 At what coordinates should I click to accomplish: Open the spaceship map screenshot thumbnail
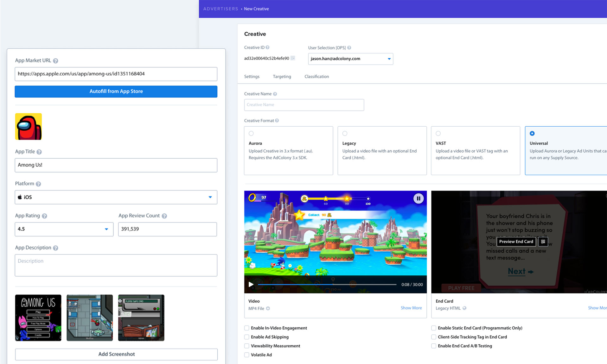[x=90, y=318]
